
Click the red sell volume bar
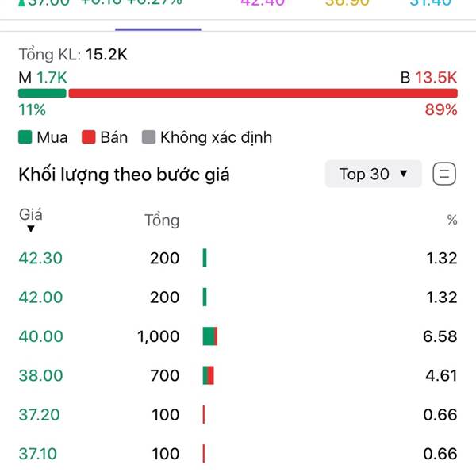click(263, 94)
